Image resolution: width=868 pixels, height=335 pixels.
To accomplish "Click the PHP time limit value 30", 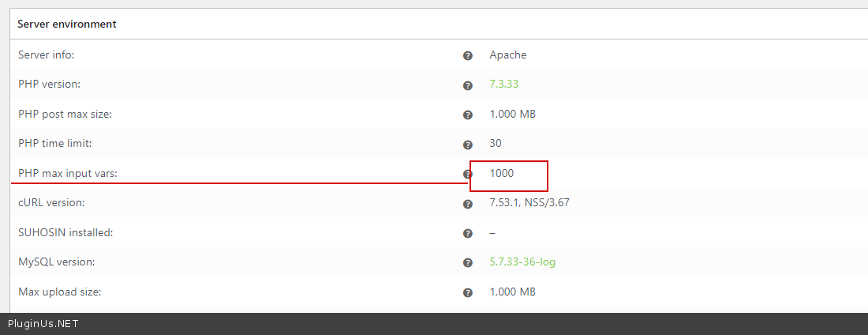I will coord(496,143).
